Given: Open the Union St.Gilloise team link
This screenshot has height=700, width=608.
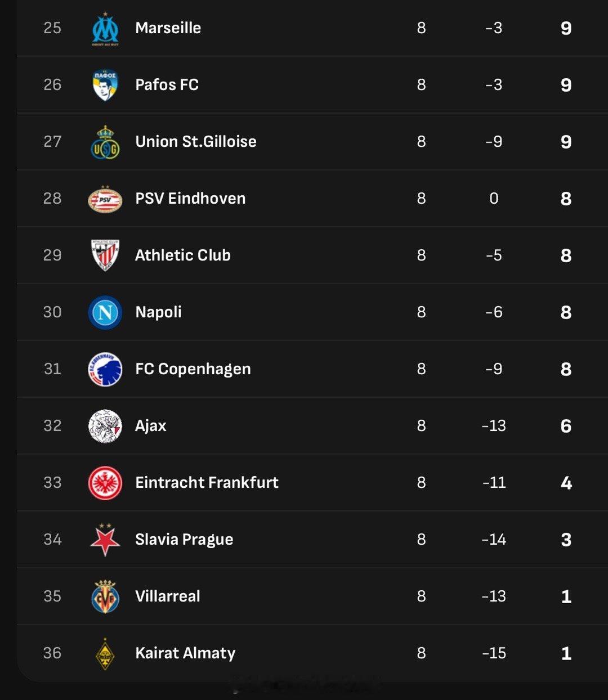Looking at the screenshot, I should click(x=195, y=142).
